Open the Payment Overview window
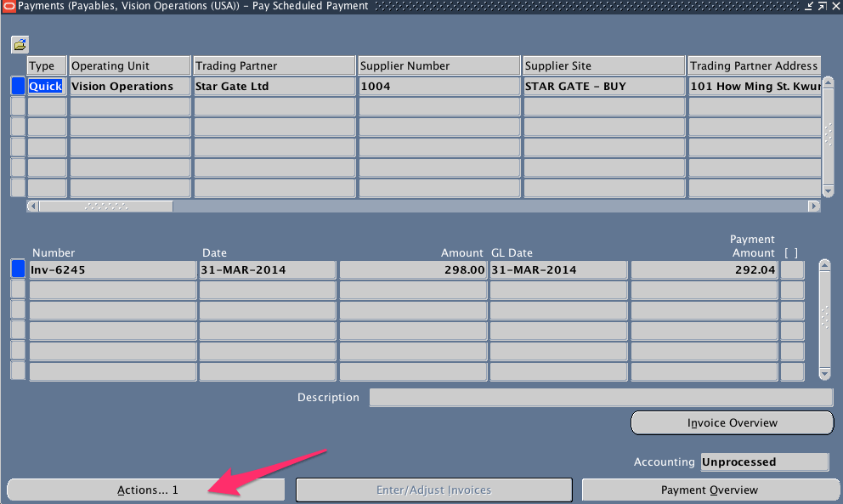Image resolution: width=843 pixels, height=504 pixels. pyautogui.click(x=710, y=490)
